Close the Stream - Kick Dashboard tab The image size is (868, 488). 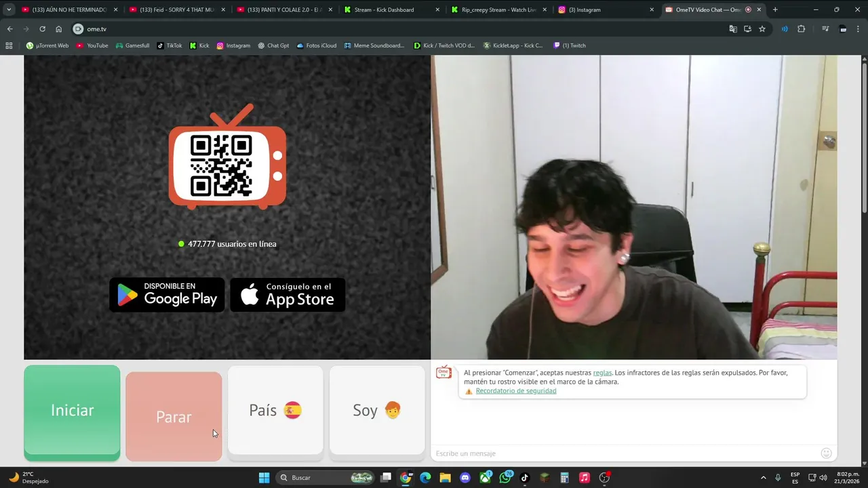(x=437, y=9)
